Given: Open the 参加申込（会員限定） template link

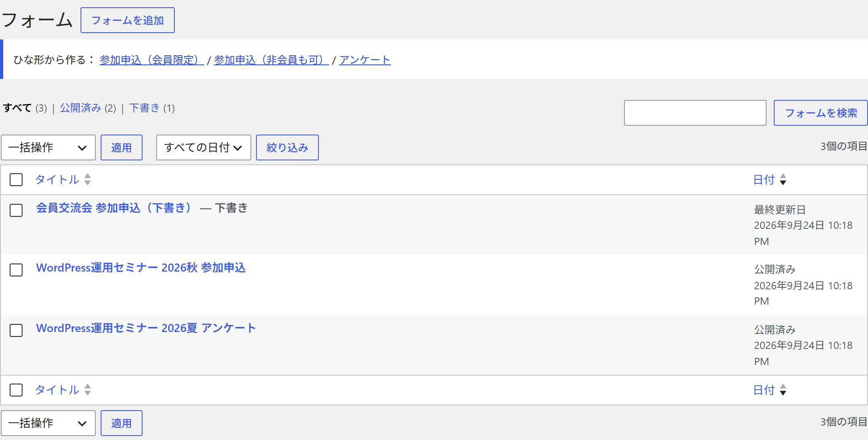Looking at the screenshot, I should [x=151, y=60].
